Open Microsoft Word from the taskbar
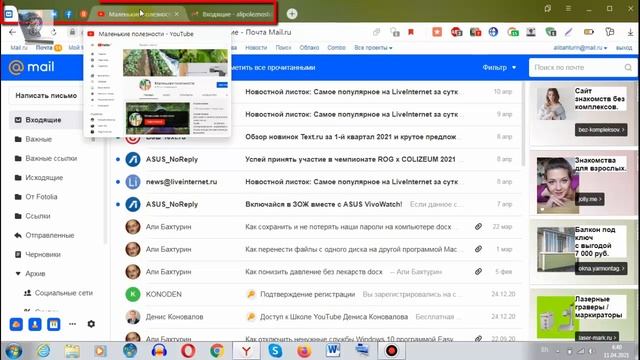Viewport: 640px width, 360px height. click(333, 351)
